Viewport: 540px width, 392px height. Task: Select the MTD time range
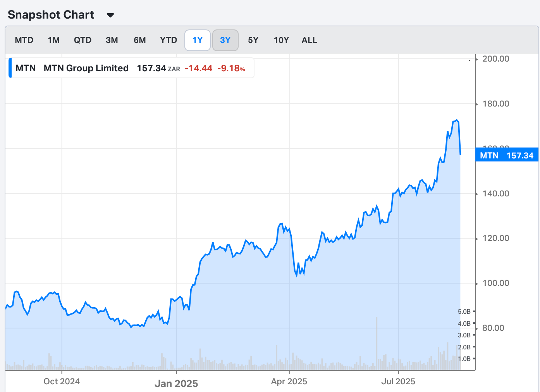pos(24,40)
